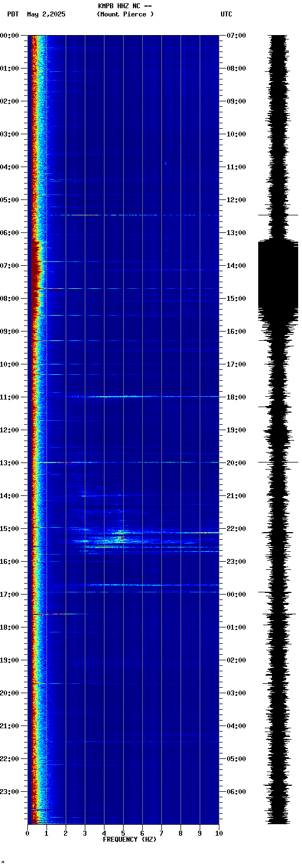Click the UTC time label '16:00'

(236, 332)
